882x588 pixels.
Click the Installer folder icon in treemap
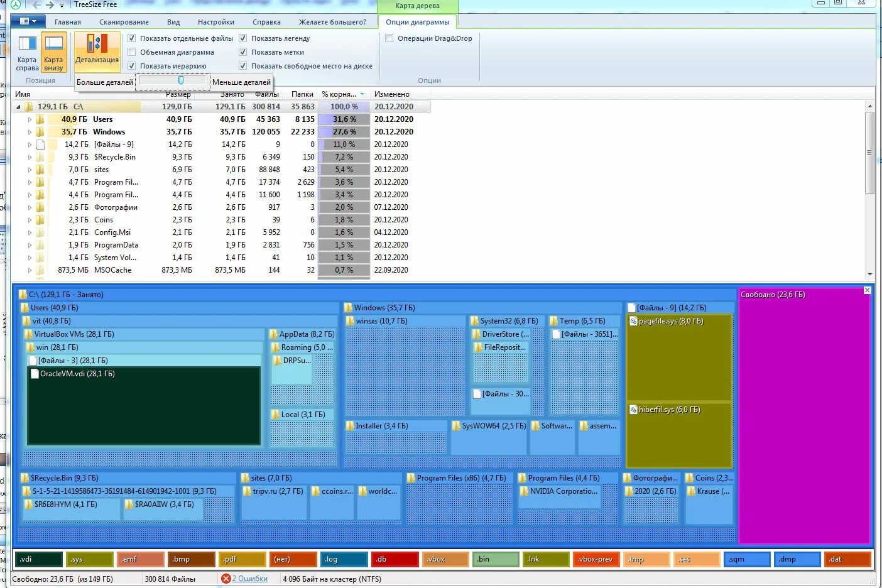350,426
